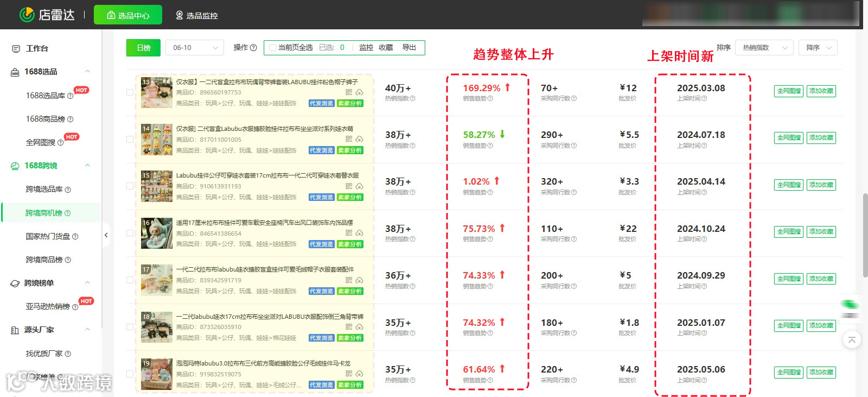Click 添加收藏 for the 2025.05.06 product
This screenshot has height=397, width=868.
[821, 373]
